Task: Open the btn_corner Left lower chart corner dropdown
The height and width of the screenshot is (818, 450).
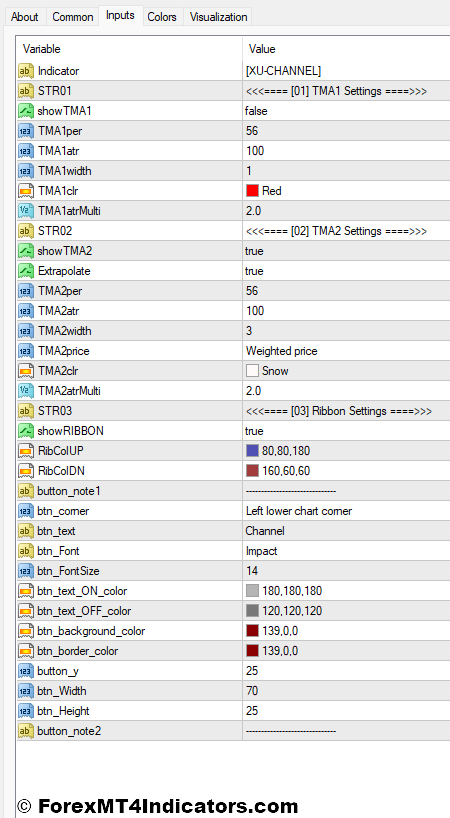Action: click(x=346, y=511)
